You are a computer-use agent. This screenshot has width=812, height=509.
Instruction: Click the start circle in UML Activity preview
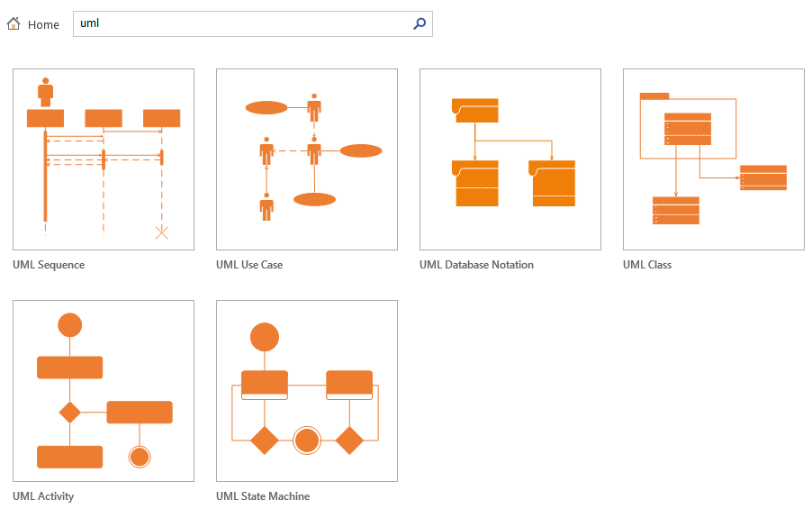(69, 325)
